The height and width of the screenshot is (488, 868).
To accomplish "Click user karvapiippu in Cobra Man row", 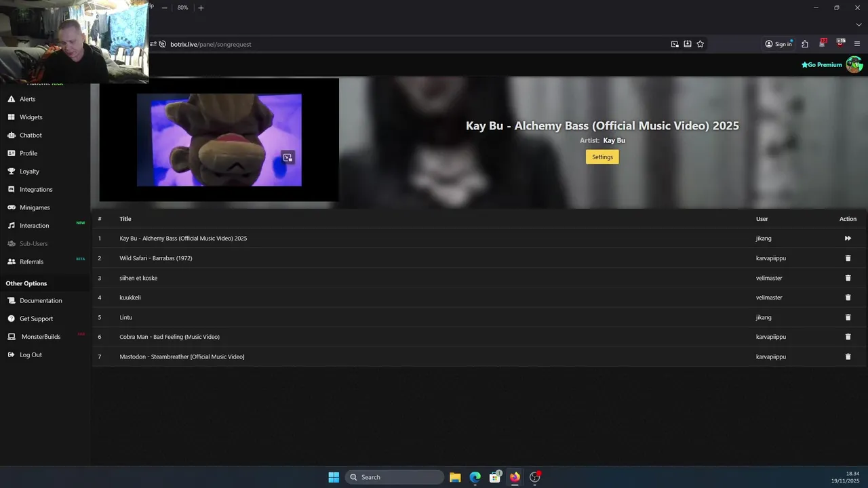I will pos(771,337).
